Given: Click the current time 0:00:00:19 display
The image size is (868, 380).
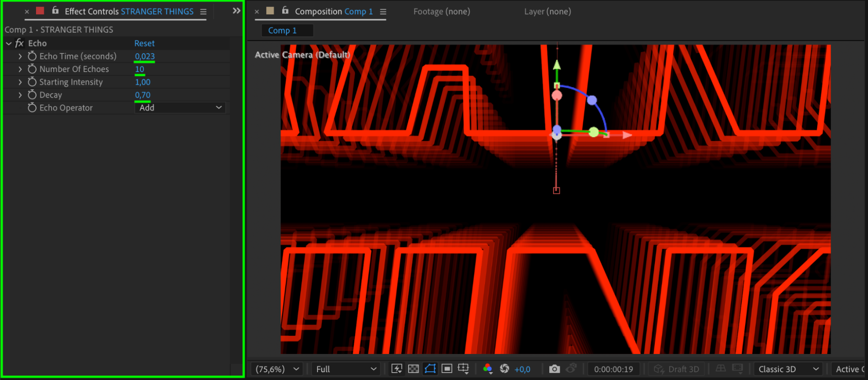Looking at the screenshot, I should 613,369.
